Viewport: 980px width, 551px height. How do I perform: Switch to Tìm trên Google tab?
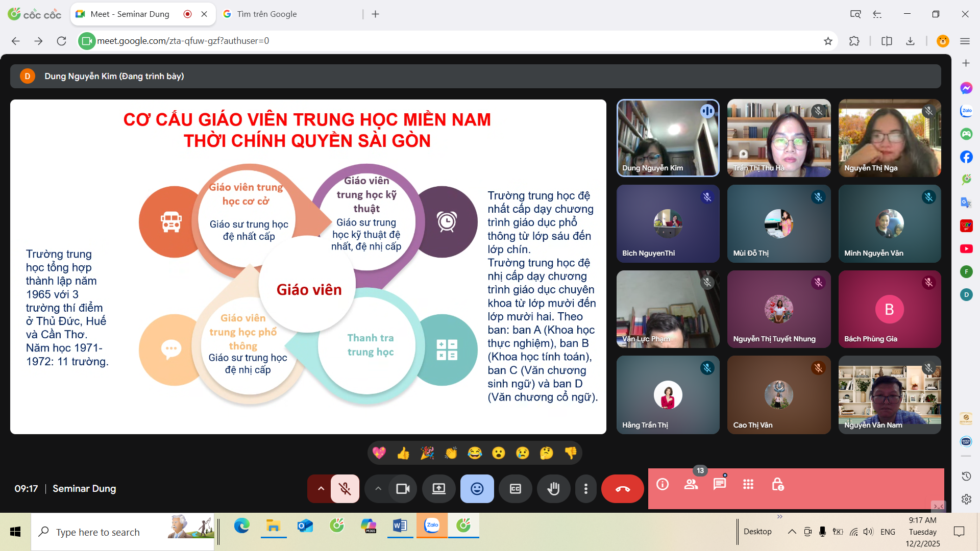tap(266, 14)
